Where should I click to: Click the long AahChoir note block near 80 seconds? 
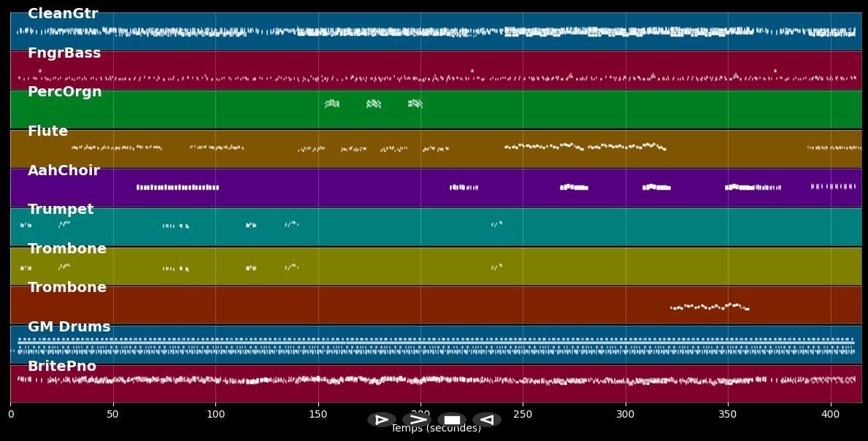177,188
